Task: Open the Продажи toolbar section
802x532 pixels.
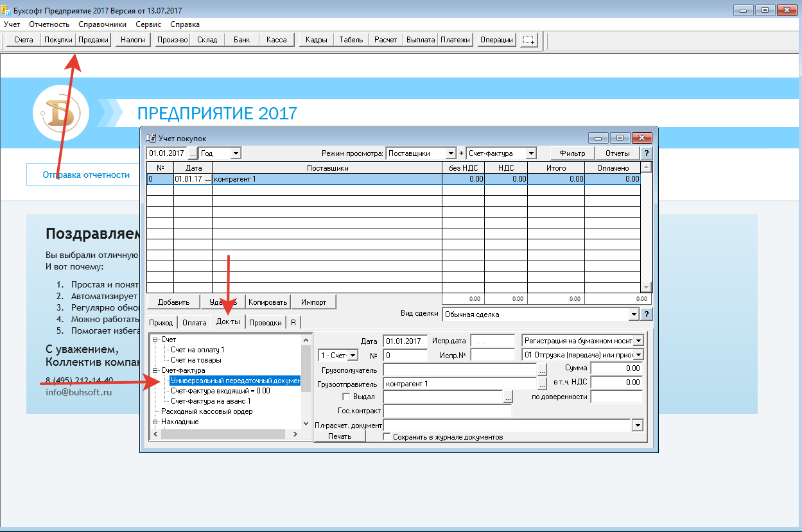Action: click(93, 40)
